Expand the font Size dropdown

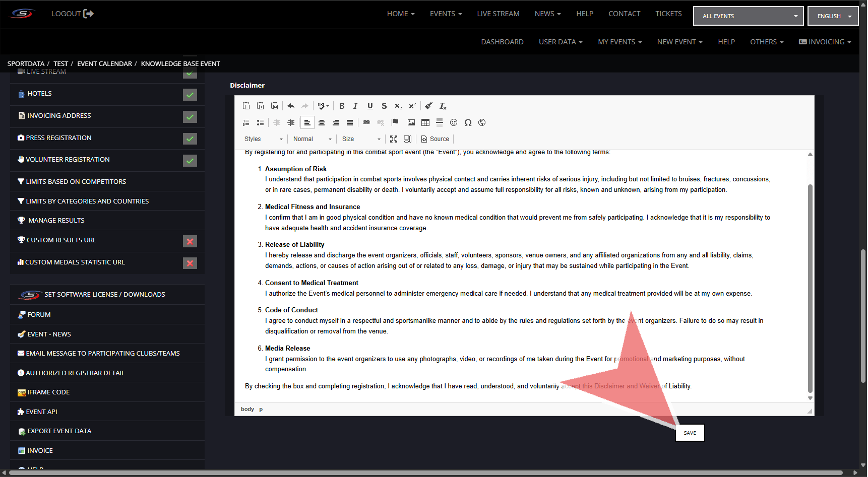(x=361, y=139)
